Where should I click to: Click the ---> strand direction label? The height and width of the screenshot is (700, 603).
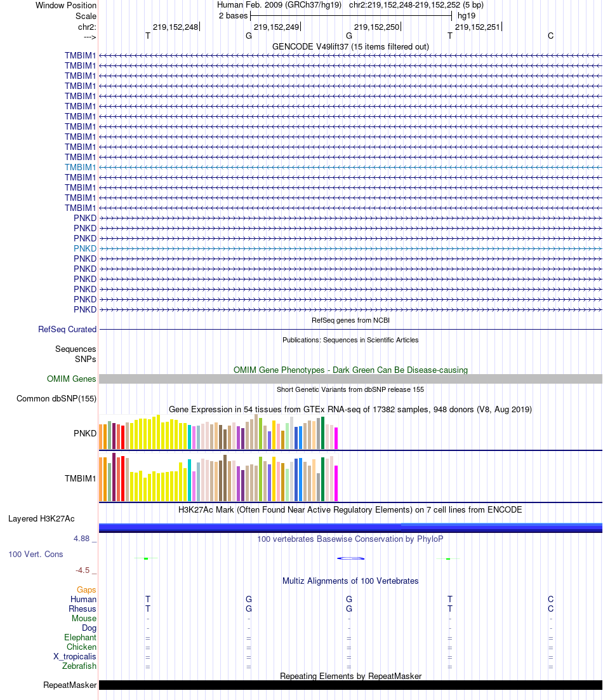[x=89, y=37]
